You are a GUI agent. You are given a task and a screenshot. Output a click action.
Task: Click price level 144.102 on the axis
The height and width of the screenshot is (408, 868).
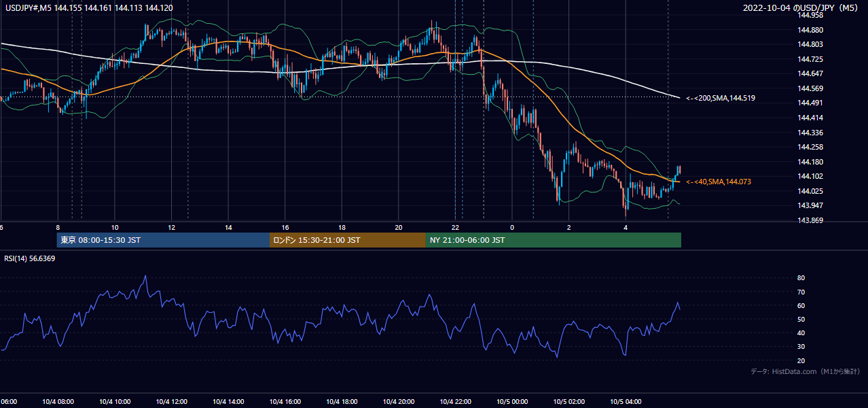[810, 176]
